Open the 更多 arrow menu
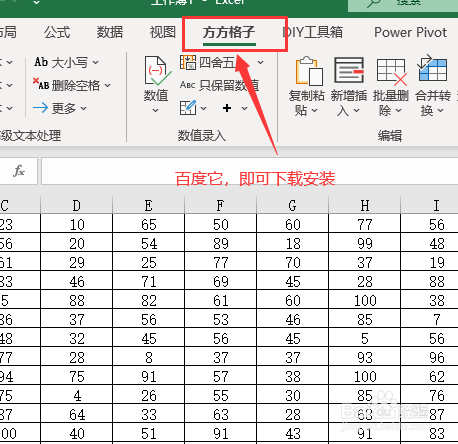Image resolution: width=458 pixels, height=444 pixels. (x=60, y=108)
